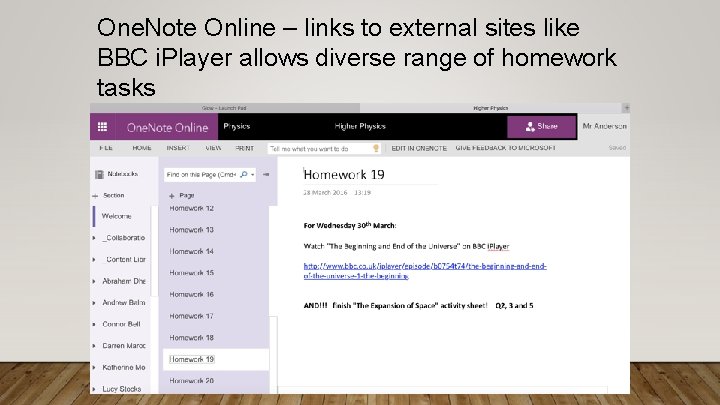The height and width of the screenshot is (405, 720).
Task: Click the Share person icon
Action: [x=530, y=127]
